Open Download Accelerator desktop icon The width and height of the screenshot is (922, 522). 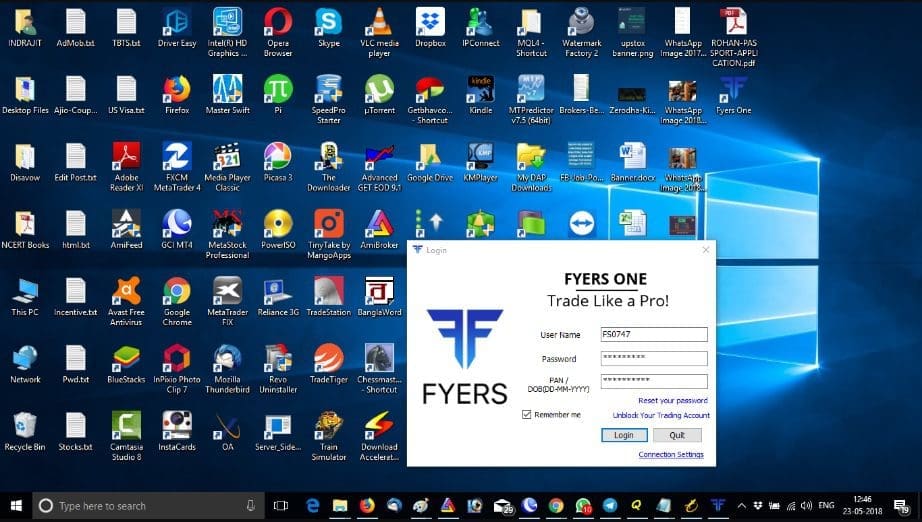pyautogui.click(x=379, y=436)
